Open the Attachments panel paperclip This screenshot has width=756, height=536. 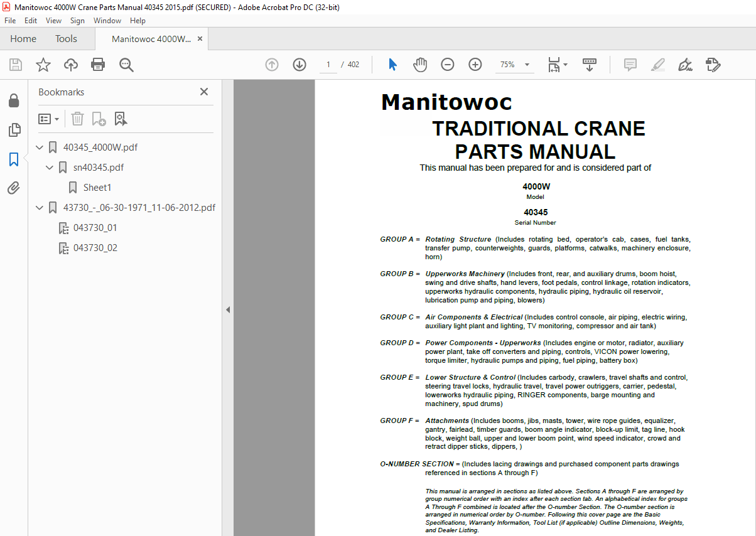(14, 188)
